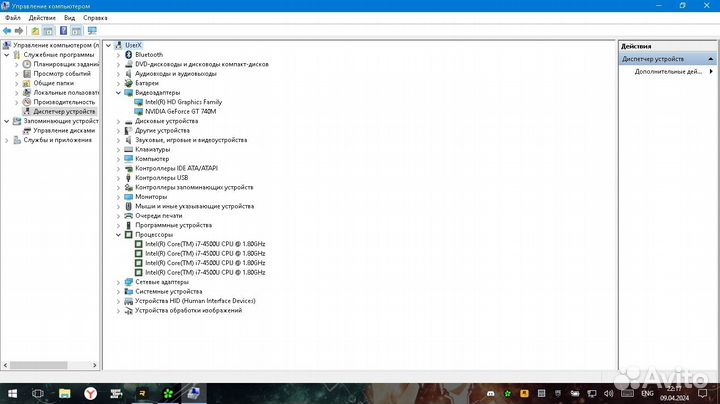Click the Батареи battery icon
This screenshot has width=720, height=404.
point(126,83)
